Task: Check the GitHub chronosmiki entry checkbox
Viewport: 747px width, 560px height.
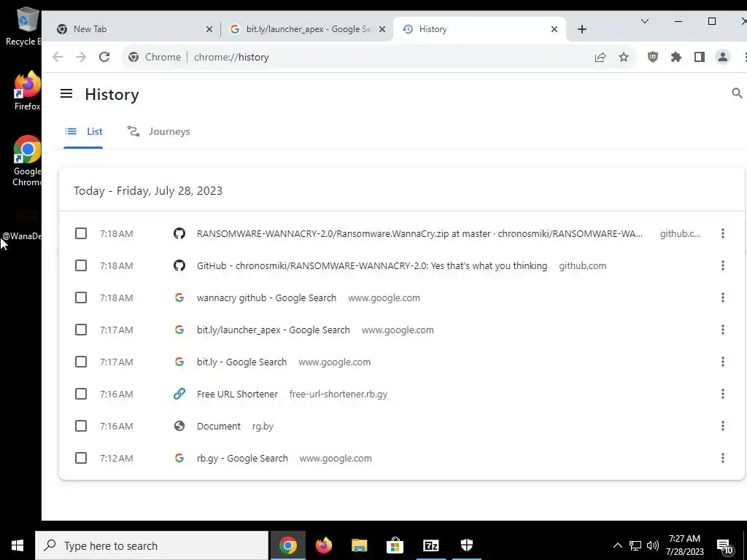Action: 81,265
